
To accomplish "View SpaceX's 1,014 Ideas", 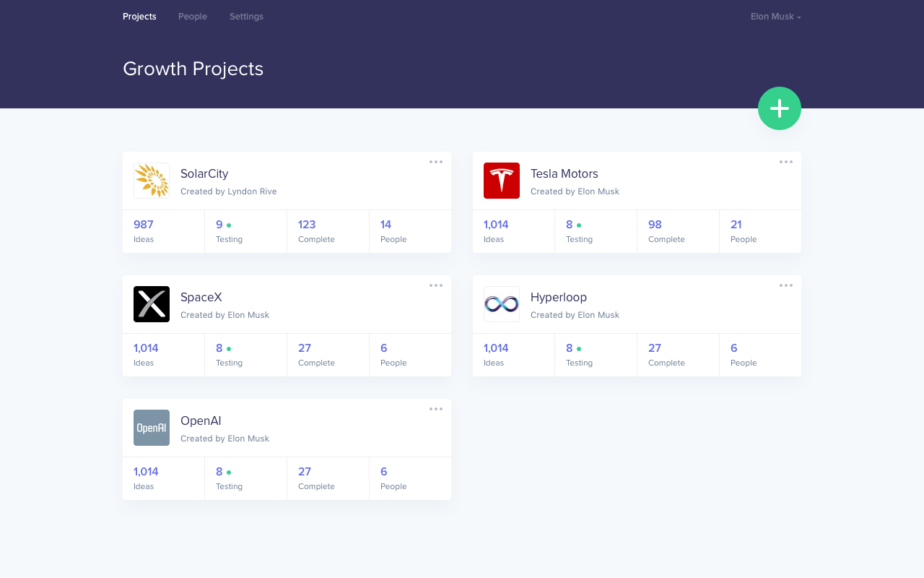I will pyautogui.click(x=163, y=355).
